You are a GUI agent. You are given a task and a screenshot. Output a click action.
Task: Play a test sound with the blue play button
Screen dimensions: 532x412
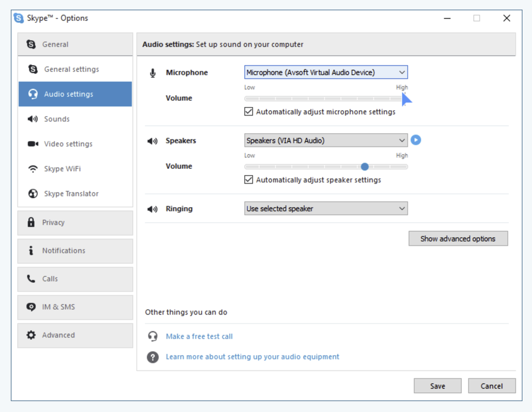pyautogui.click(x=415, y=139)
